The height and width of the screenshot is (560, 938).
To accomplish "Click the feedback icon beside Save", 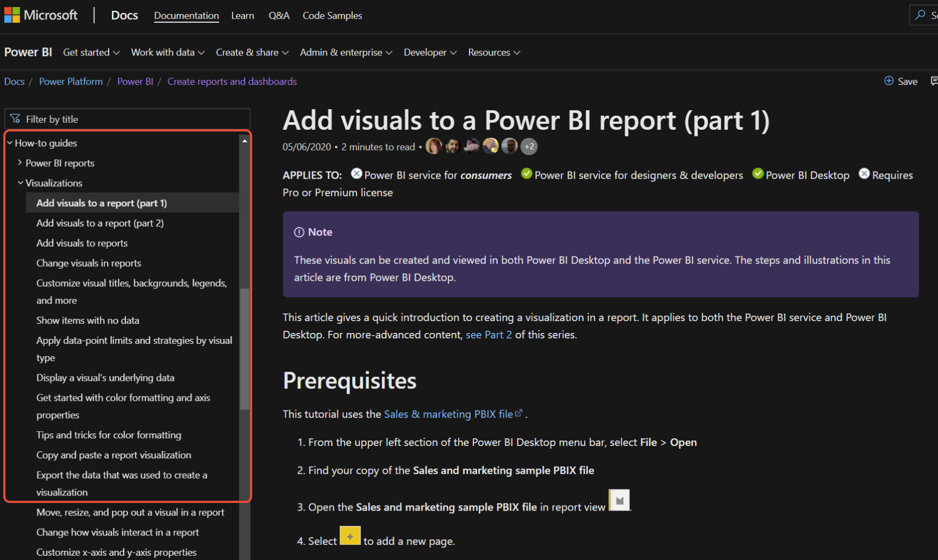I will pyautogui.click(x=934, y=81).
